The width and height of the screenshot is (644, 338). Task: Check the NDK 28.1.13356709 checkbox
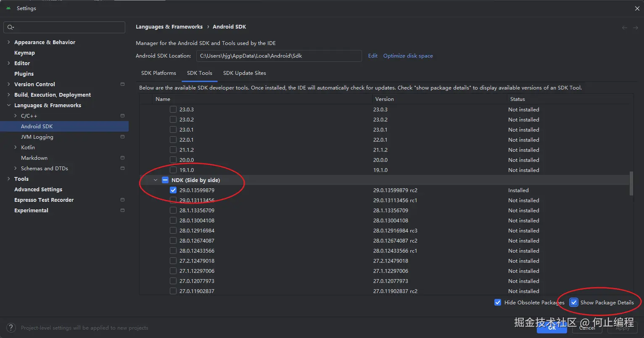coord(173,210)
